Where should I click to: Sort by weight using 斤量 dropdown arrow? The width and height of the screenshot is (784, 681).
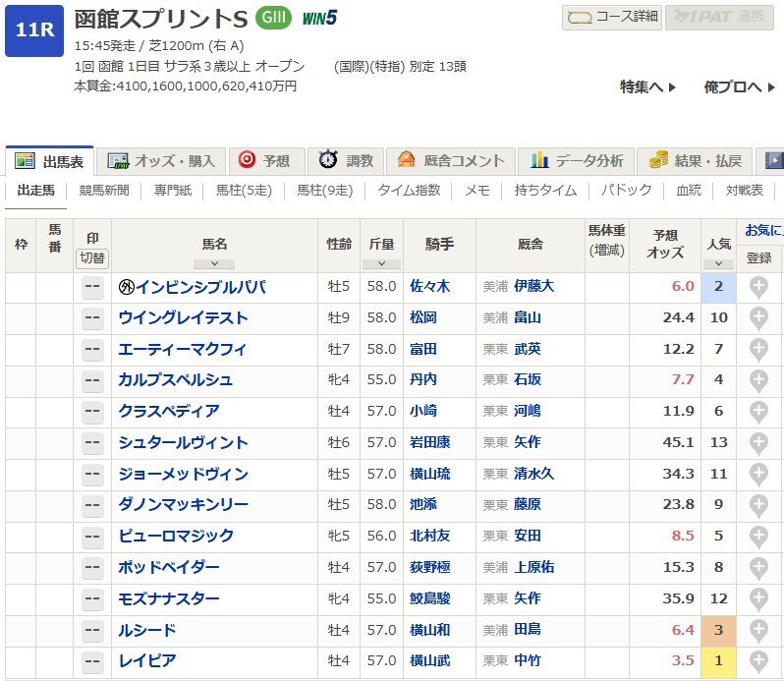click(x=381, y=263)
